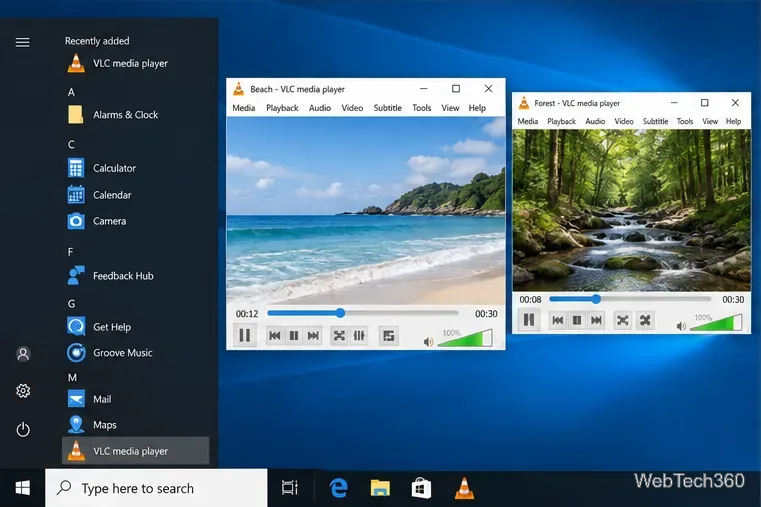Click the seek bar in Forest window
The image size is (761, 507).
pos(630,299)
